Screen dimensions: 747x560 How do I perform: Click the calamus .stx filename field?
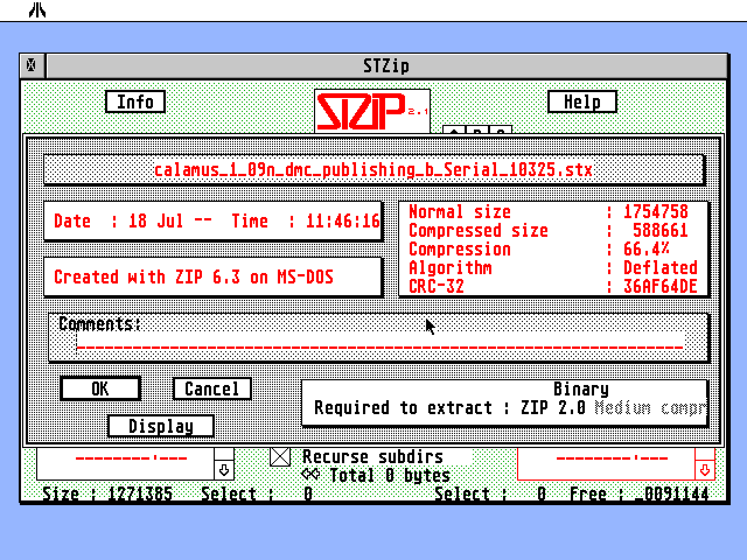click(x=373, y=170)
